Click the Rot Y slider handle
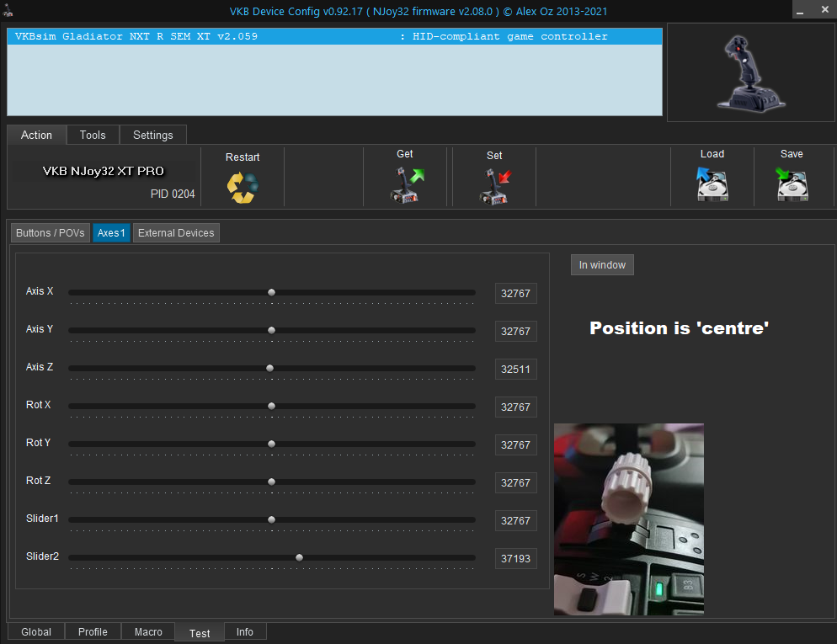This screenshot has width=837, height=644. (272, 444)
